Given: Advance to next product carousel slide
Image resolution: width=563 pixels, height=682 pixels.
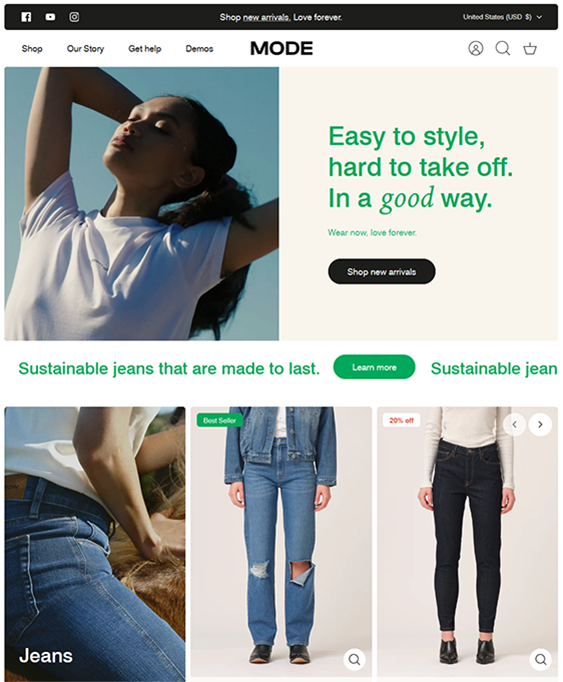Looking at the screenshot, I should 540,425.
